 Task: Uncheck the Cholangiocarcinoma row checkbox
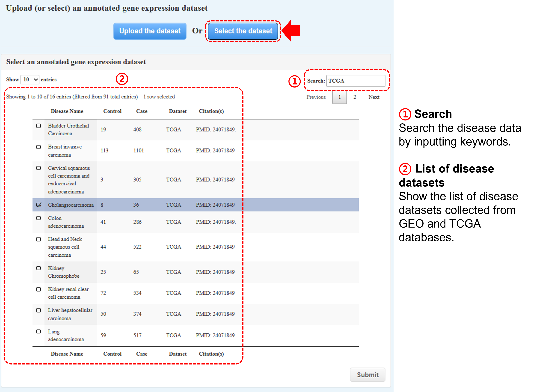pyautogui.click(x=38, y=205)
